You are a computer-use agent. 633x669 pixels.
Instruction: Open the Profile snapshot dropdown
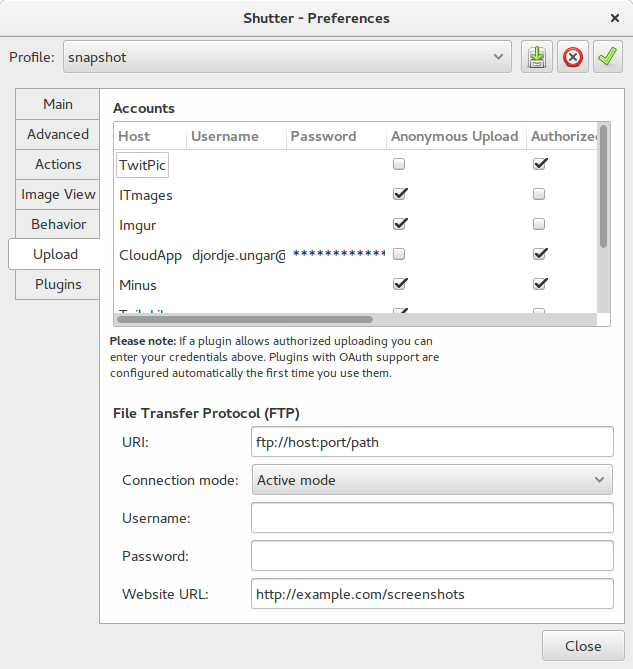[287, 57]
